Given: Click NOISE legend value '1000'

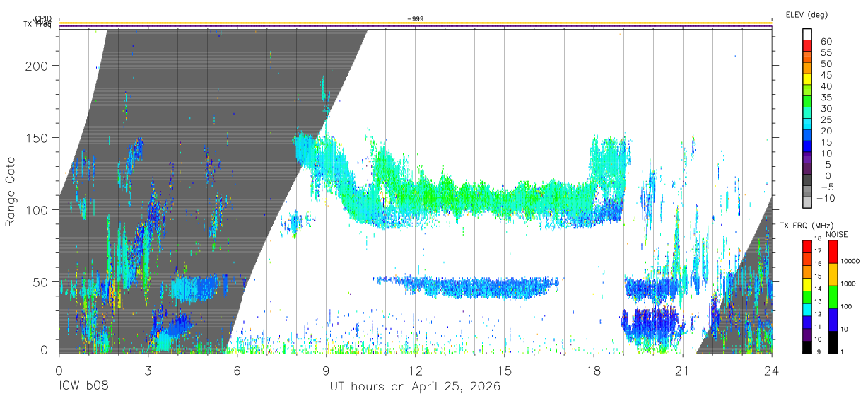Looking at the screenshot, I should coord(847,284).
